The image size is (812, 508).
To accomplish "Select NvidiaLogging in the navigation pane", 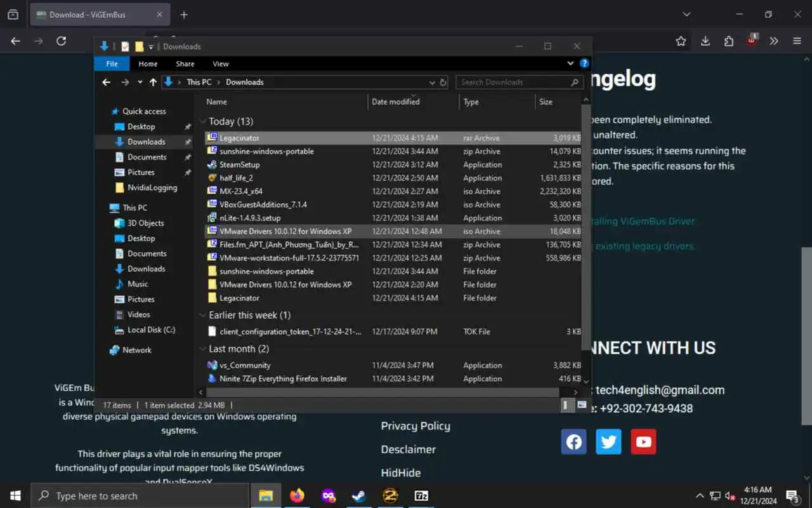I will click(152, 187).
